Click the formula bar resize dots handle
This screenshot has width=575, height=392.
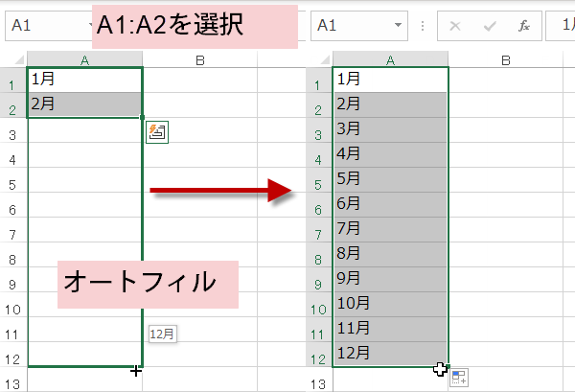pyautogui.click(x=424, y=26)
